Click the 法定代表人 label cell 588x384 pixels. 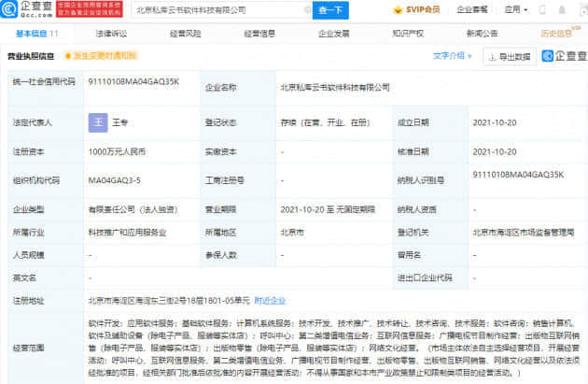point(46,122)
